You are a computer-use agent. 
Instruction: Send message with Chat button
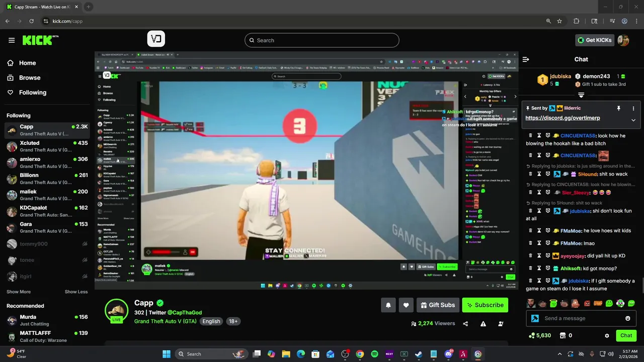626,335
